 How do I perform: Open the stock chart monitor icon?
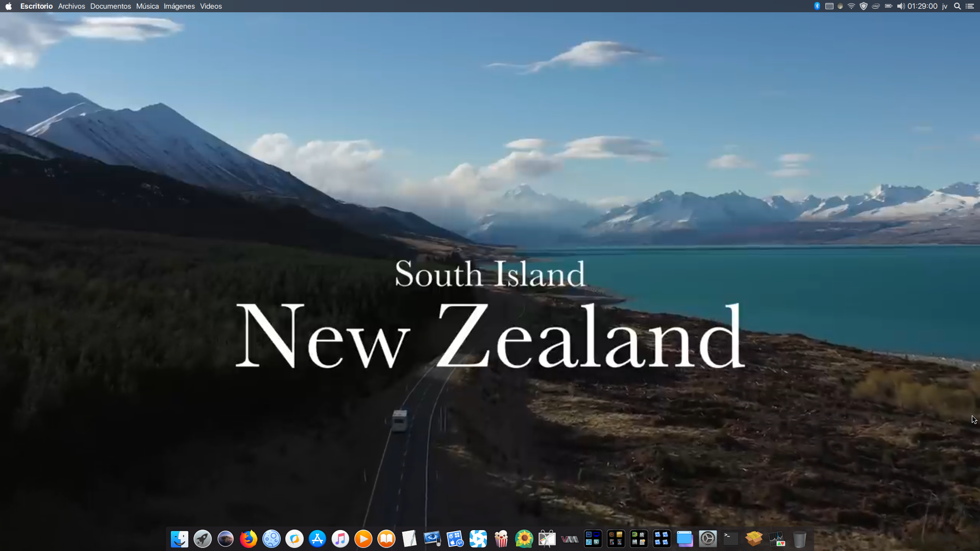pos(777,539)
